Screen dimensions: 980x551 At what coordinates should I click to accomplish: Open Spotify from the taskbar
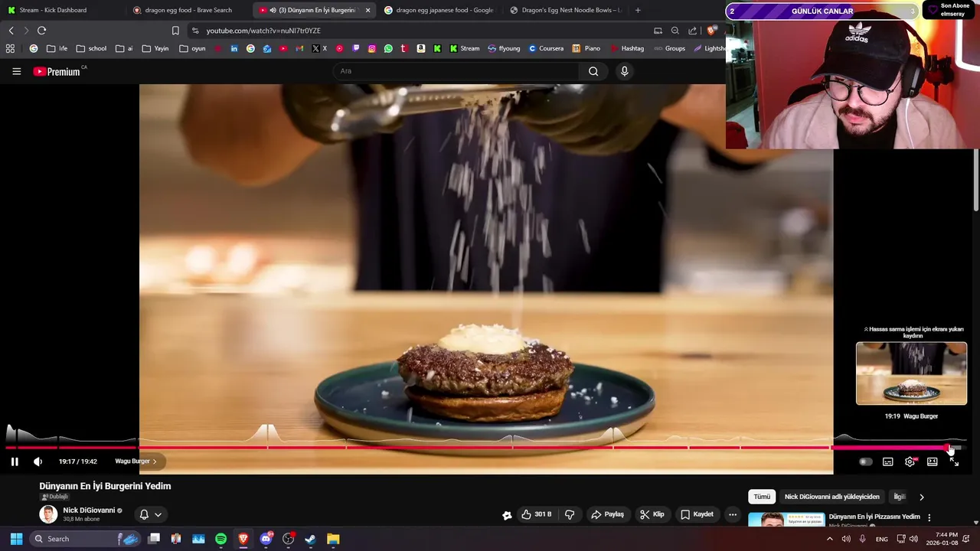coord(220,539)
